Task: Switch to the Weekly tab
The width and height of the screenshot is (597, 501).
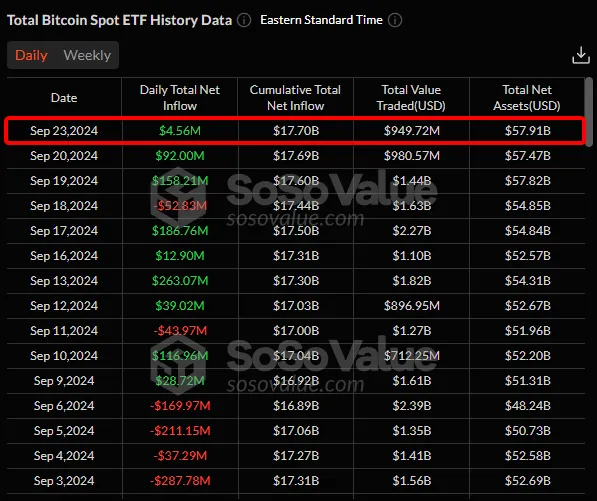Action: [x=87, y=55]
